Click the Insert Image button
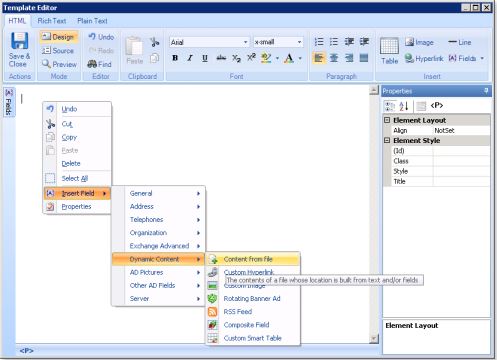 [419, 42]
